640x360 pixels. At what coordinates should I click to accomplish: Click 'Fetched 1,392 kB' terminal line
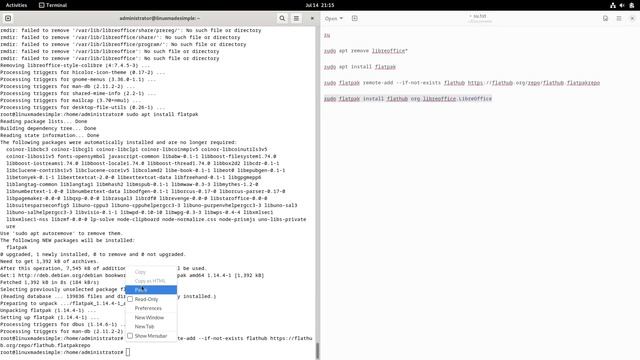pos(49,282)
